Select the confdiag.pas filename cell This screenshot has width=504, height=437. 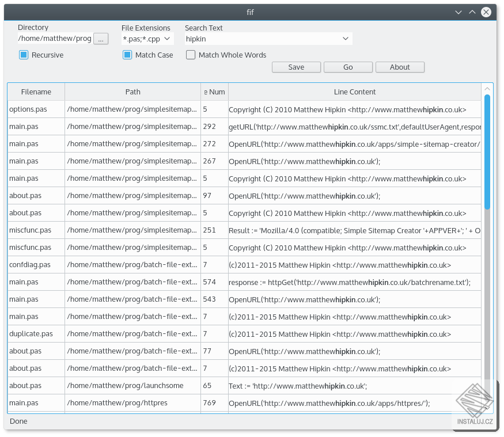point(36,265)
